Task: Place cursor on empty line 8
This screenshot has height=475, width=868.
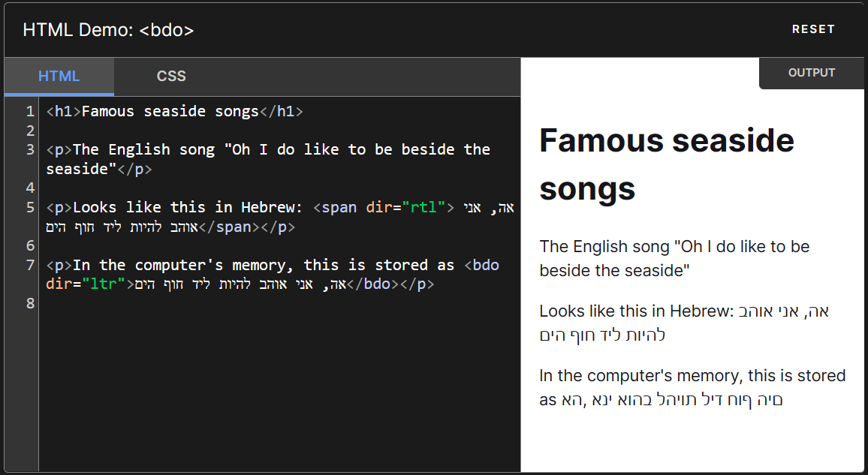Action: [225, 304]
